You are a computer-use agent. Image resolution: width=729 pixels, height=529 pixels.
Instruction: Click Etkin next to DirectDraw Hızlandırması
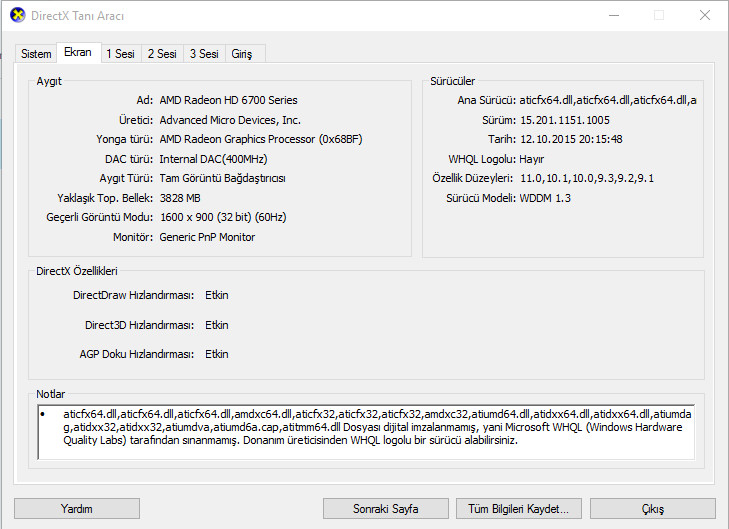[217, 295]
